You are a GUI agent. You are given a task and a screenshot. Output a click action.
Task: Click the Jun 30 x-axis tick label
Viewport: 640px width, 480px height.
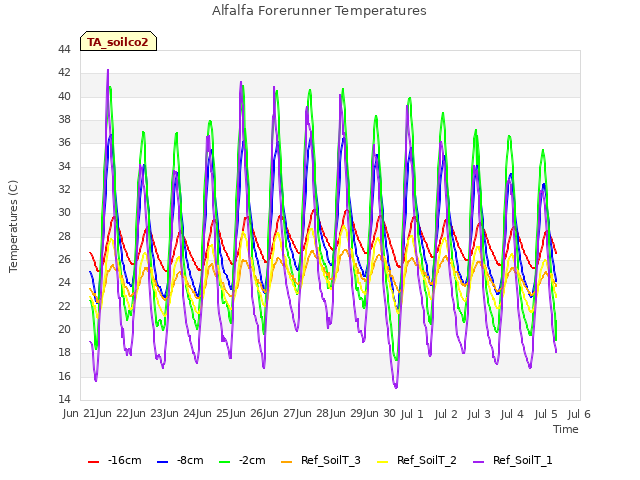(381, 414)
